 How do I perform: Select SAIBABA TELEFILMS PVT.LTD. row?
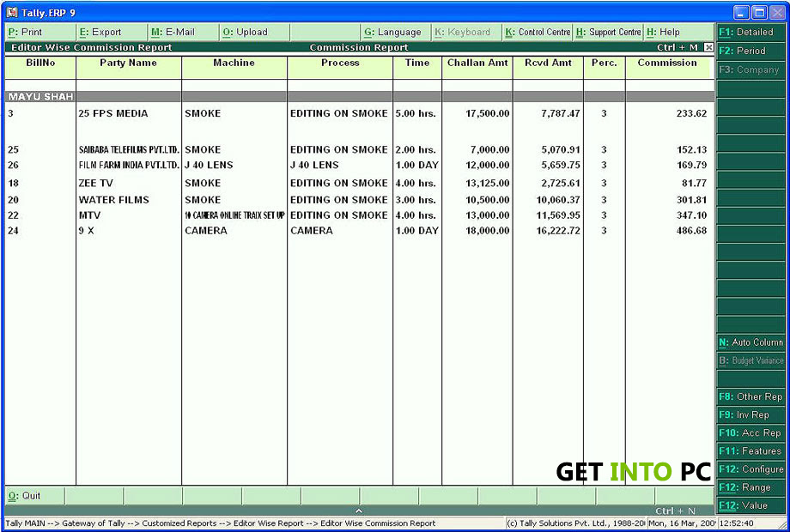point(360,150)
